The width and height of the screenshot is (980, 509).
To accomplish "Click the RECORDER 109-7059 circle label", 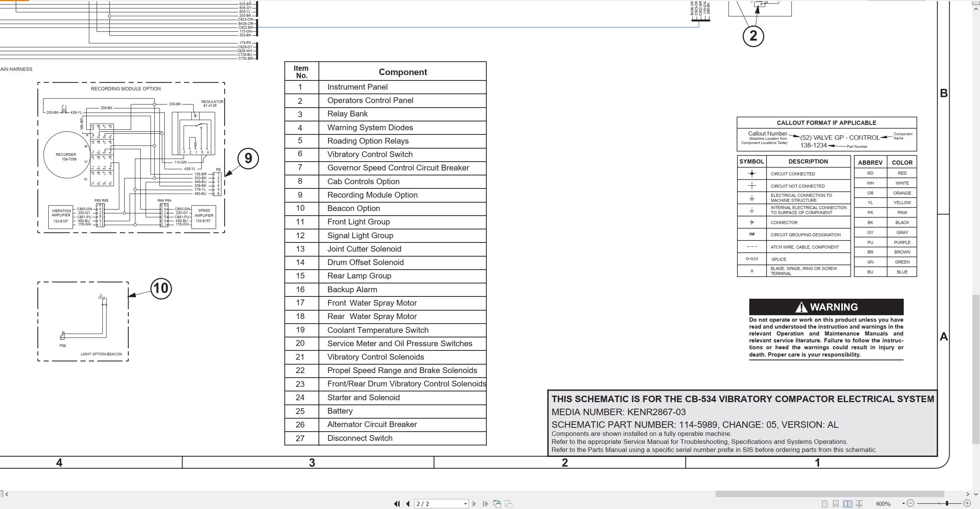I will point(66,157).
